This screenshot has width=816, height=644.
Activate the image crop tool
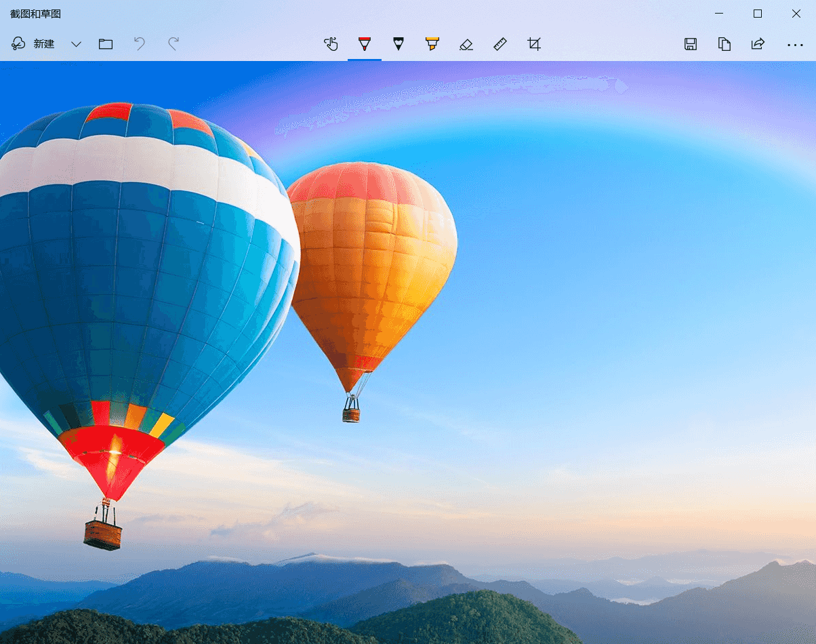pyautogui.click(x=534, y=45)
